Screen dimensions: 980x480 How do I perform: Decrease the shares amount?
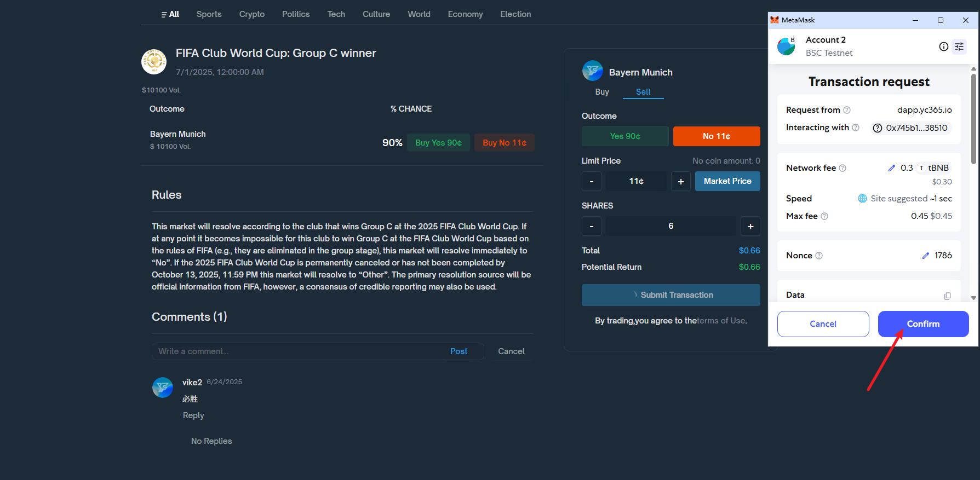point(592,226)
